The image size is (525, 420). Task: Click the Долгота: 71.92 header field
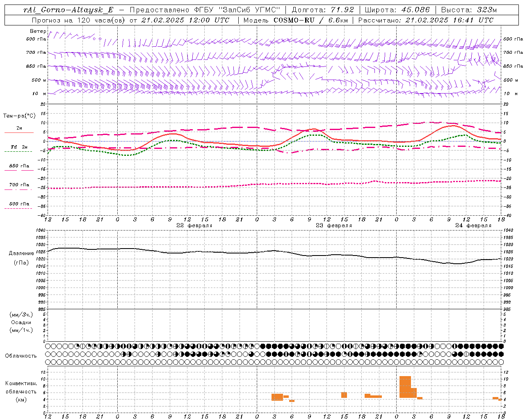coord(323,10)
